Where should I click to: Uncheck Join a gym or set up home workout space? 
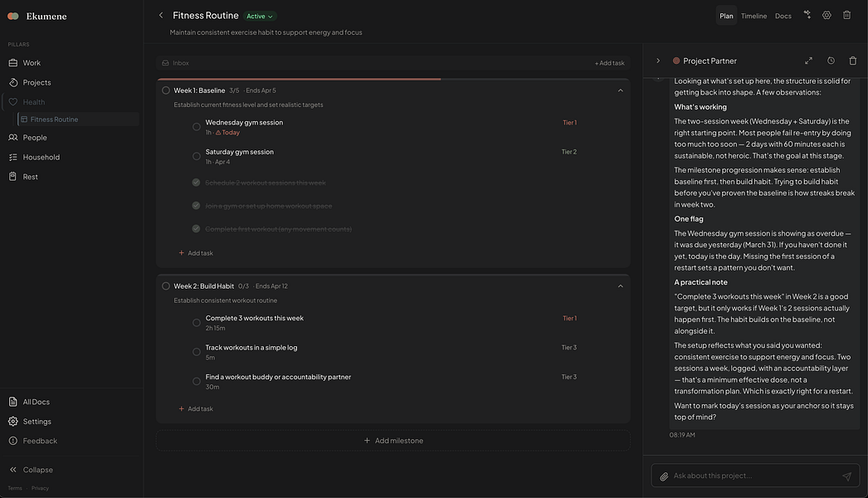(196, 206)
